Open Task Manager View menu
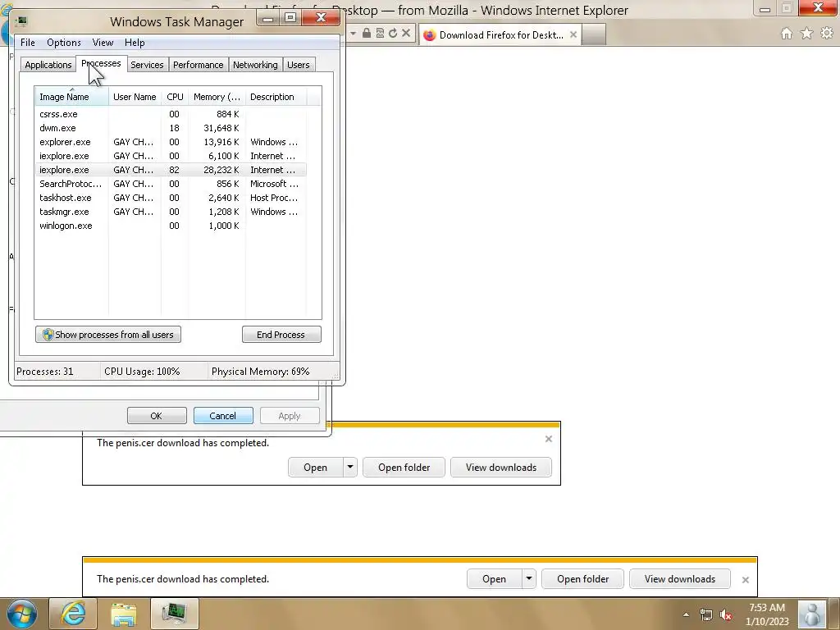 (103, 43)
